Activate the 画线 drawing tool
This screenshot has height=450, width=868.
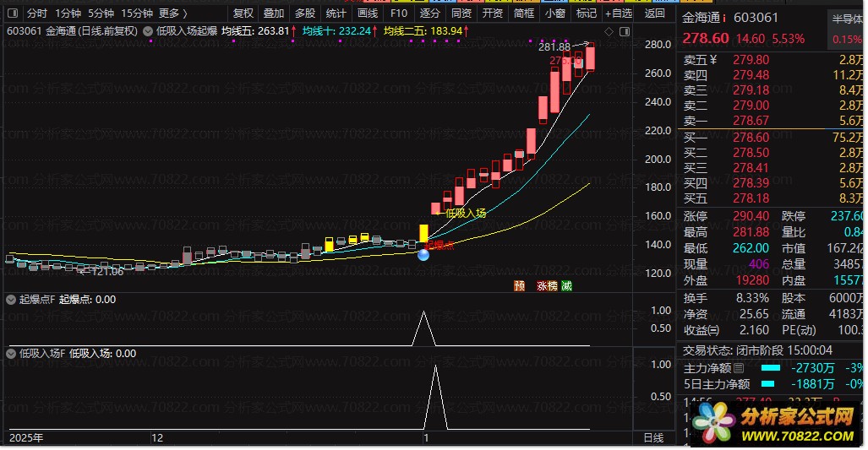coord(367,13)
